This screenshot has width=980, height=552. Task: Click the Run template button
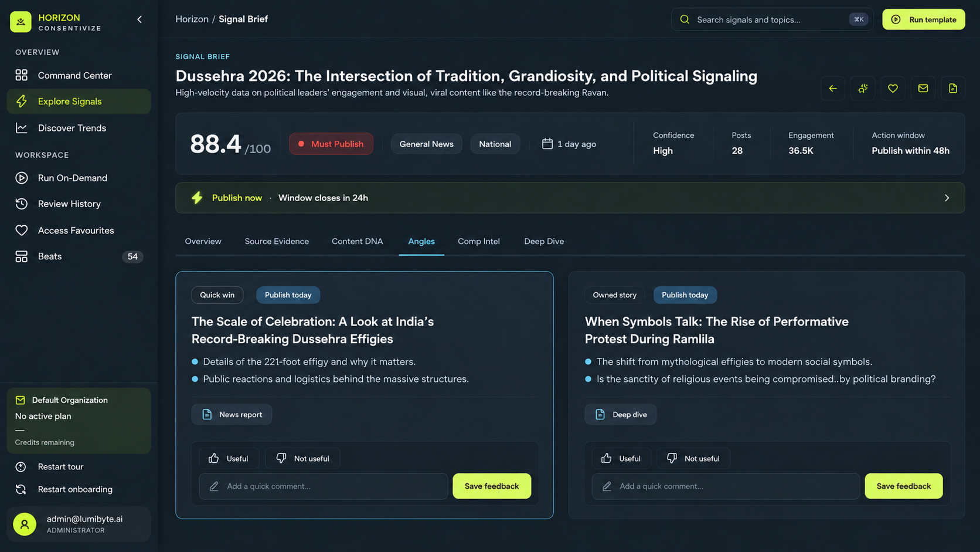(924, 19)
